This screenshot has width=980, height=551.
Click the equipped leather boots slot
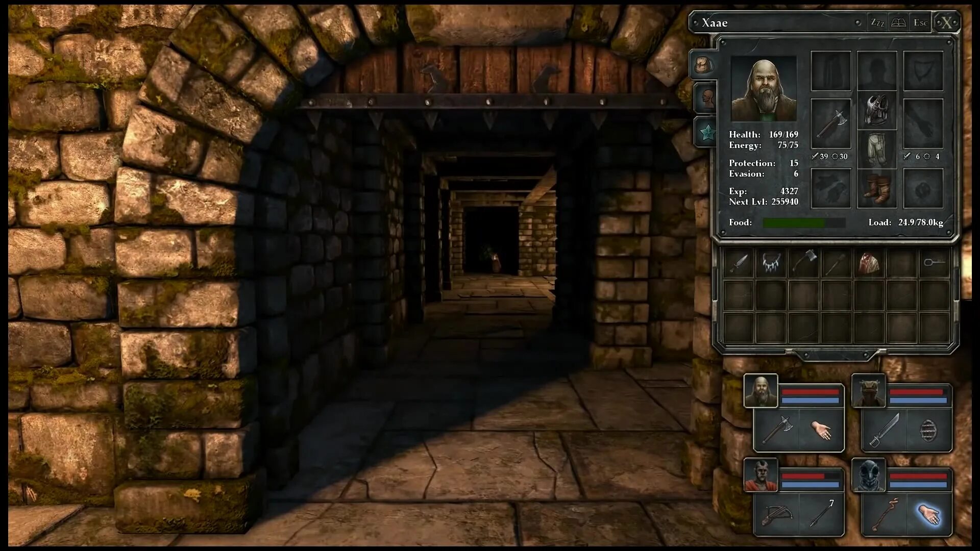(876, 189)
